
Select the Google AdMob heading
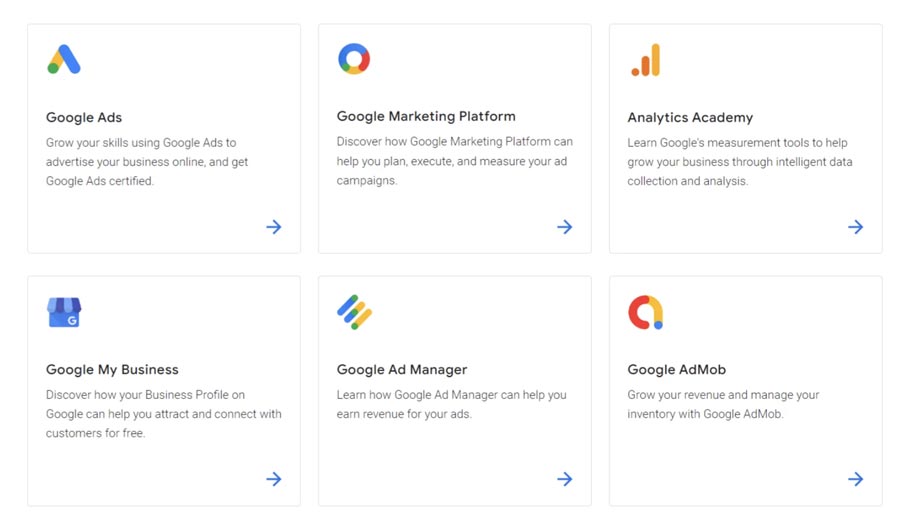coord(679,369)
